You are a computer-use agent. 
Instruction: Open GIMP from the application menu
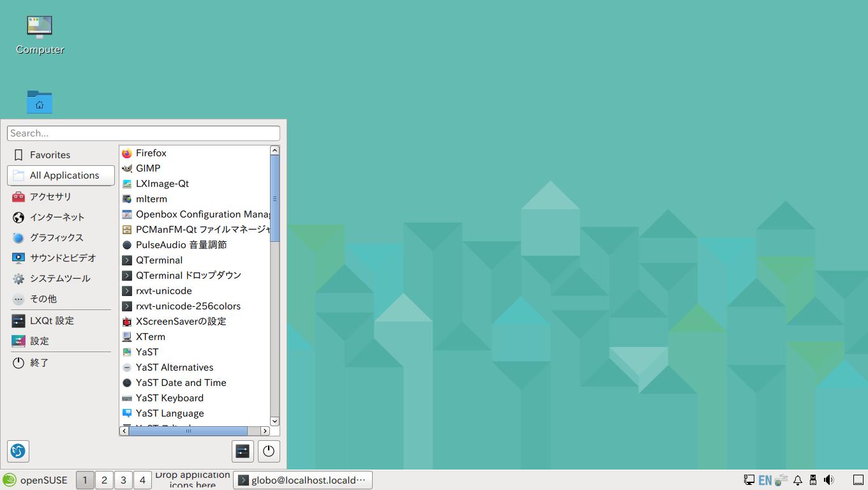[x=147, y=168]
